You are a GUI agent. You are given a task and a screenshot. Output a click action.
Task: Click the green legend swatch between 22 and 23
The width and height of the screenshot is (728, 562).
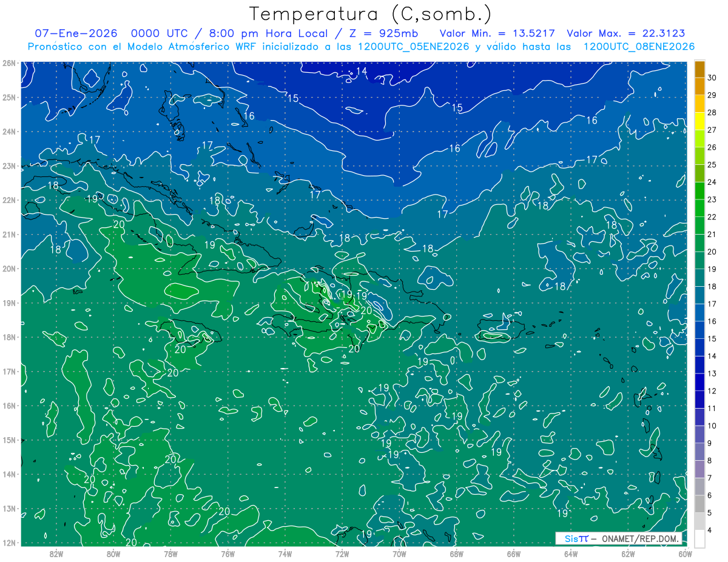699,208
